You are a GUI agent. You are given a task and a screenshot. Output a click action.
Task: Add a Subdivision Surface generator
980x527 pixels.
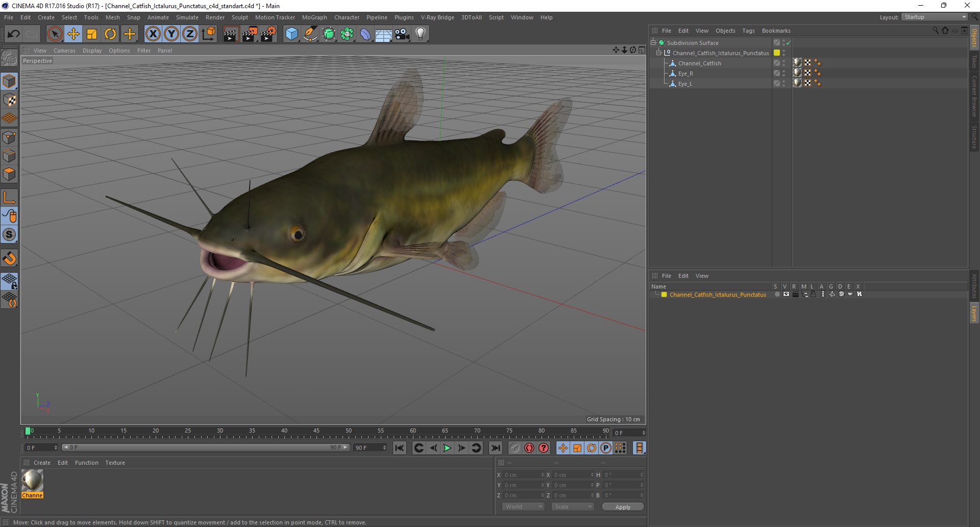click(329, 34)
